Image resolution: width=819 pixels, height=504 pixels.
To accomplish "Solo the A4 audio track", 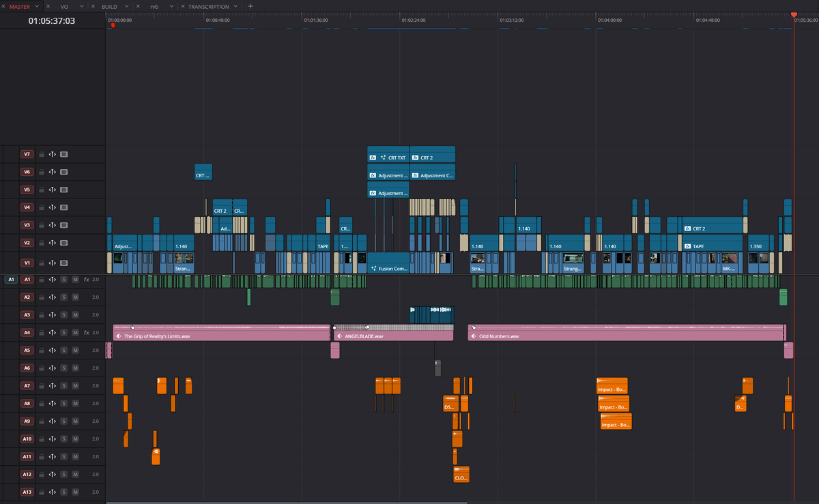I will [x=64, y=333].
